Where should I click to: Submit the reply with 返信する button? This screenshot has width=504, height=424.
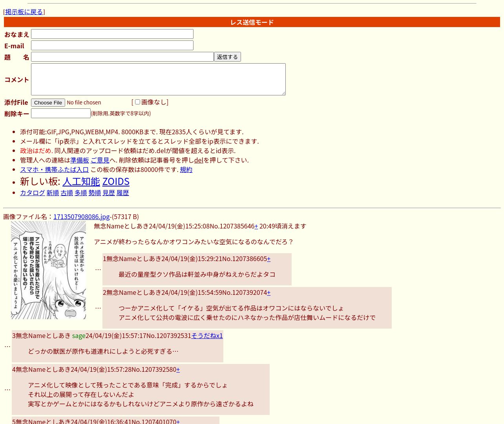point(227,57)
